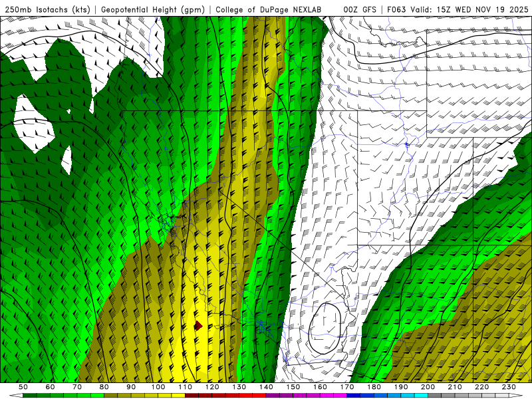Viewport: 532px width, 399px height.
Task: Click the 'Geopotential Height (gpm)' header label
Action: click(x=153, y=10)
